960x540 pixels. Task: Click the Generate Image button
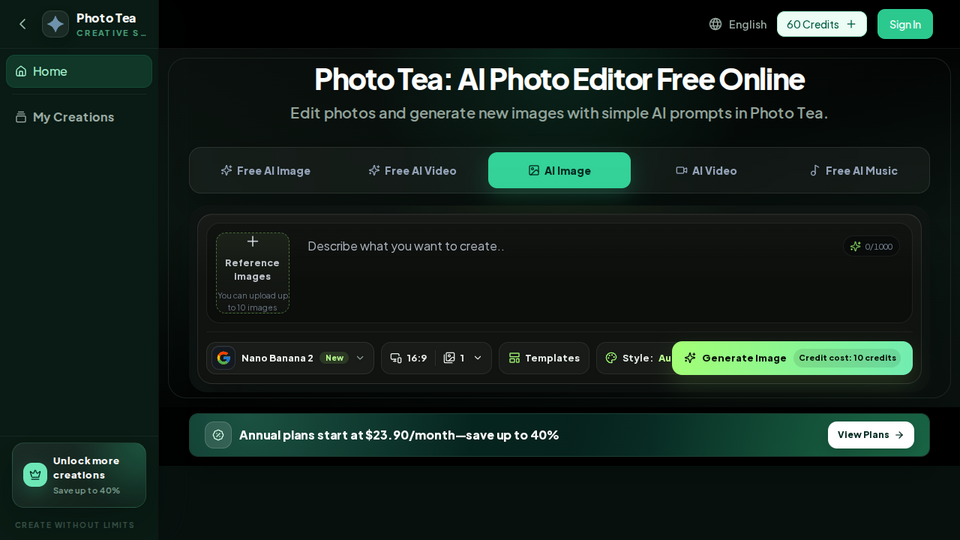click(792, 358)
